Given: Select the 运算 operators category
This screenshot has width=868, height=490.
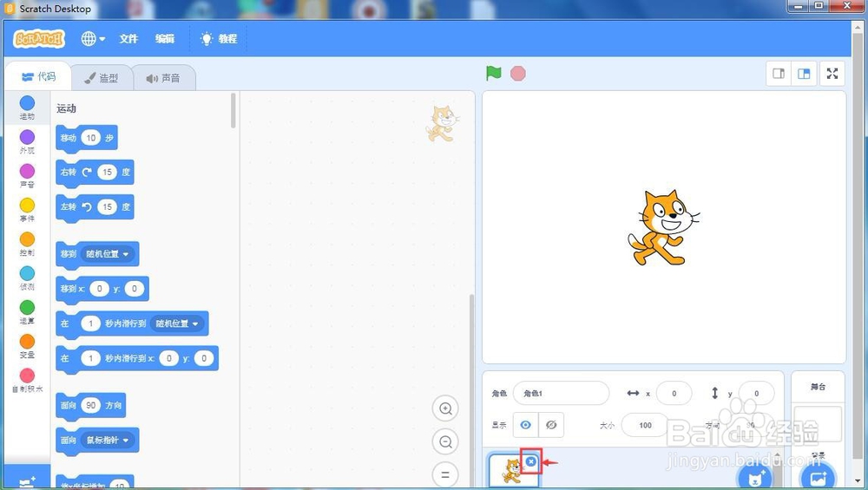Looking at the screenshot, I should 27,313.
